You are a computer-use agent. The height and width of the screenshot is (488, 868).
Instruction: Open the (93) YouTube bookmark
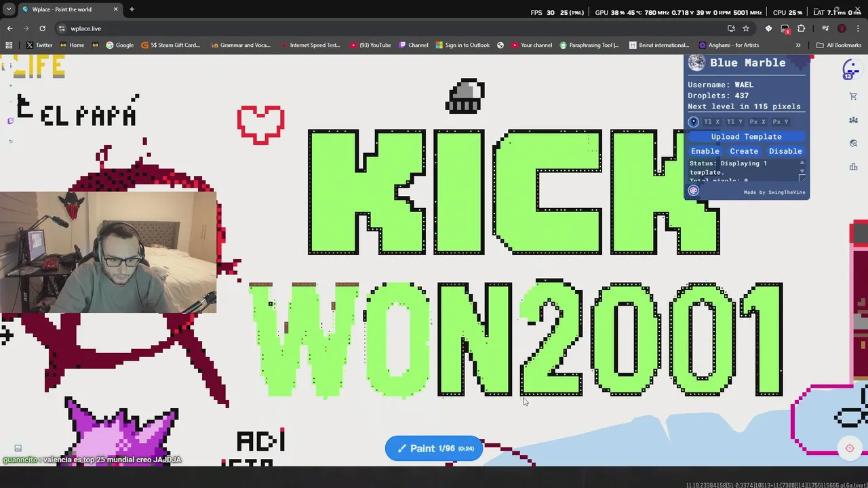click(x=371, y=45)
